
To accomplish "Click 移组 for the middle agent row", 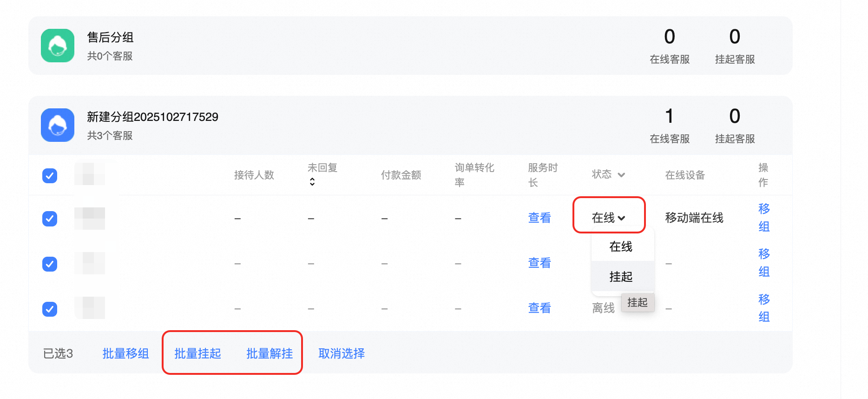I will (764, 263).
